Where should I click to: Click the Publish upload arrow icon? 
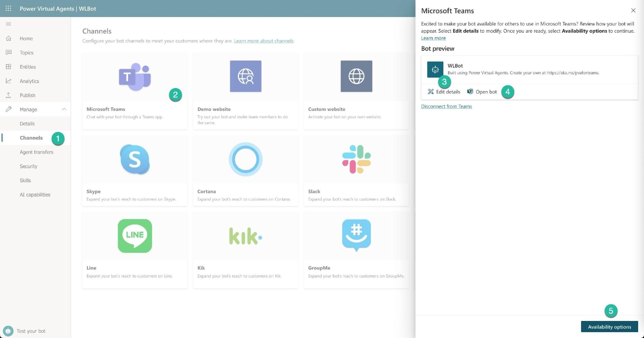[x=8, y=95]
